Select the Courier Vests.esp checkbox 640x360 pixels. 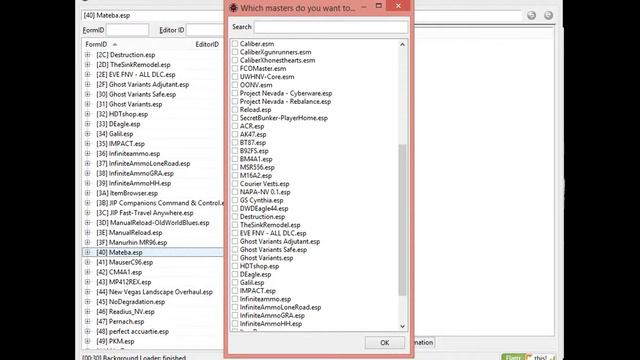point(235,184)
